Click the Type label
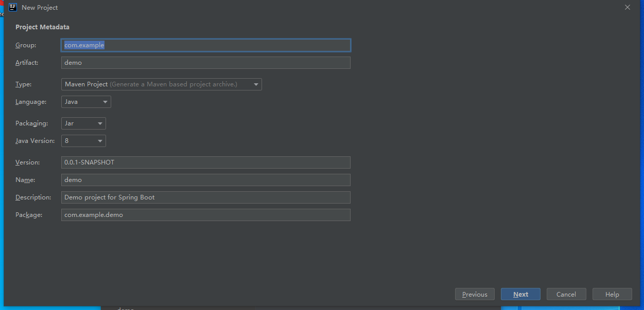The image size is (644, 310). (24, 84)
